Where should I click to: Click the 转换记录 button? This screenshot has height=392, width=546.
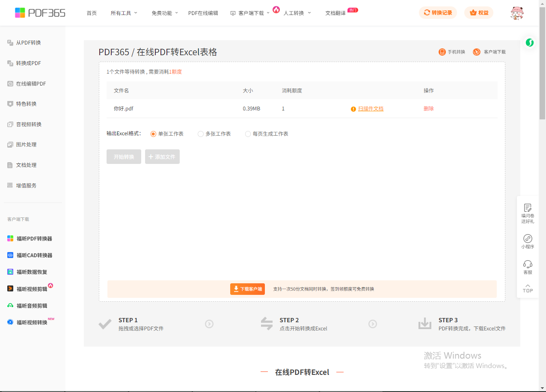pos(438,13)
